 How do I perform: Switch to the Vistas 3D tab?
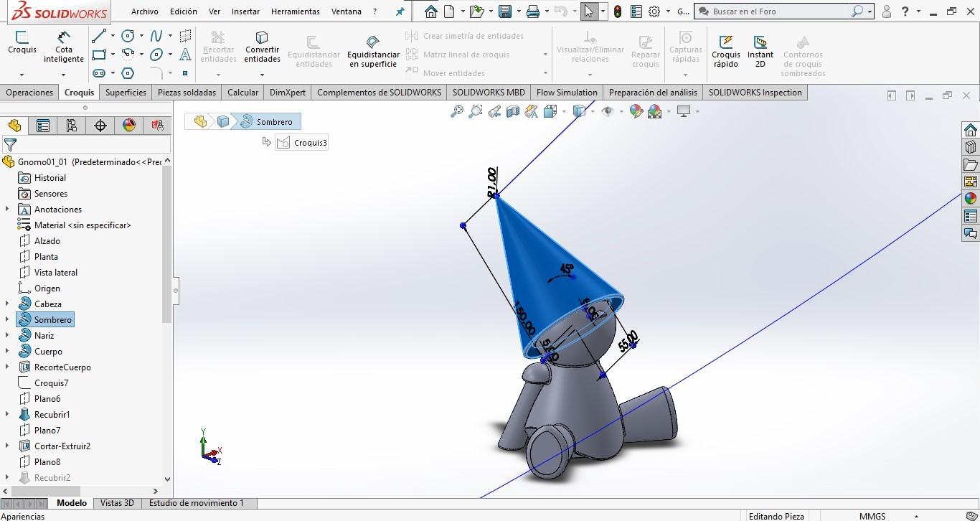click(x=117, y=503)
